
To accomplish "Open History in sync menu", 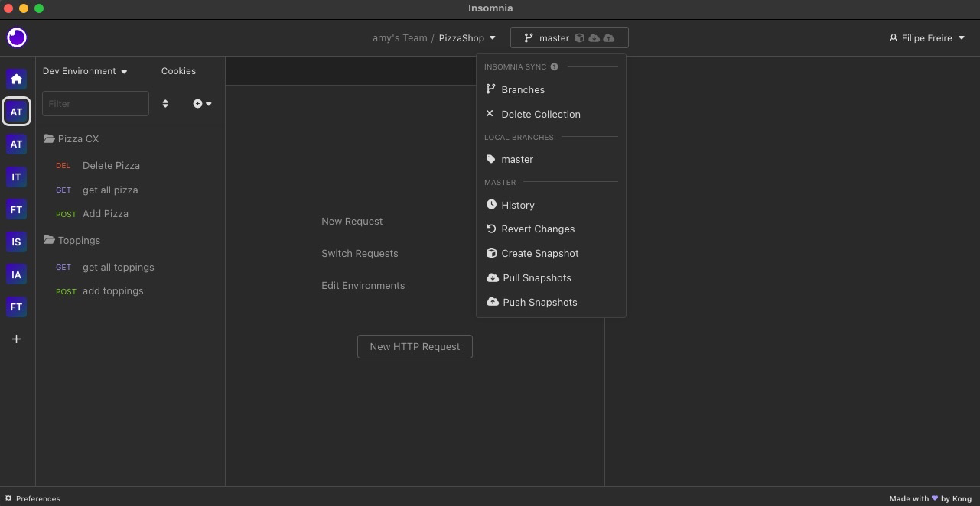I will (x=551, y=205).
